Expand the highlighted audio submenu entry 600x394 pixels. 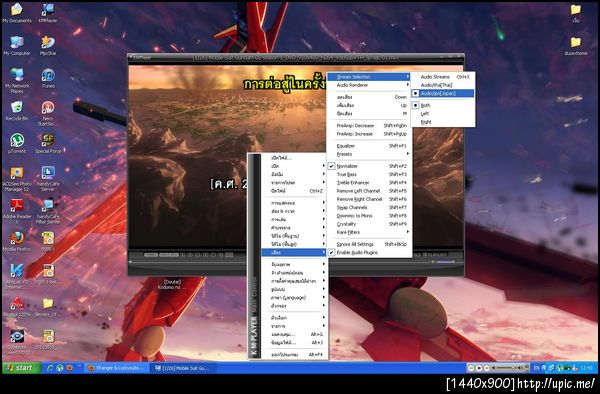pyautogui.click(x=294, y=252)
